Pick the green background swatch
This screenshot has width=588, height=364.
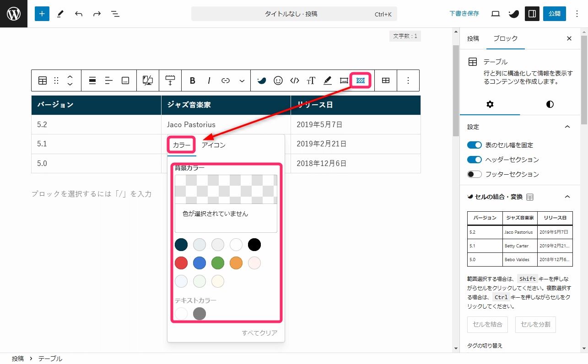(218, 263)
